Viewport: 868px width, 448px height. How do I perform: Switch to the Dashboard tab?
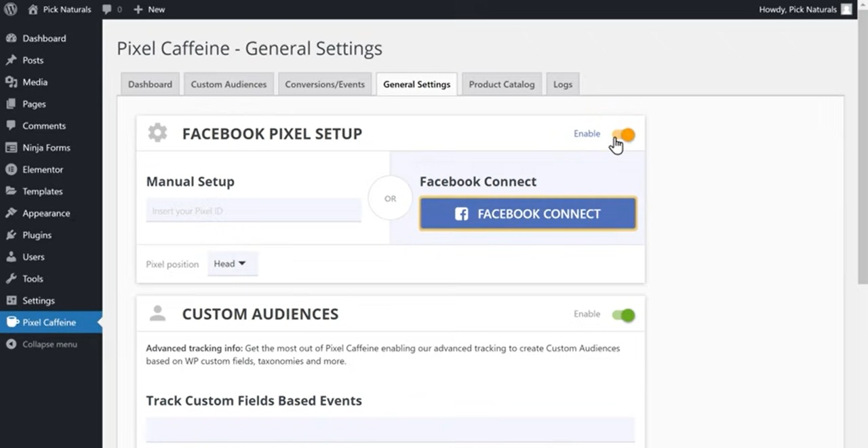[150, 84]
